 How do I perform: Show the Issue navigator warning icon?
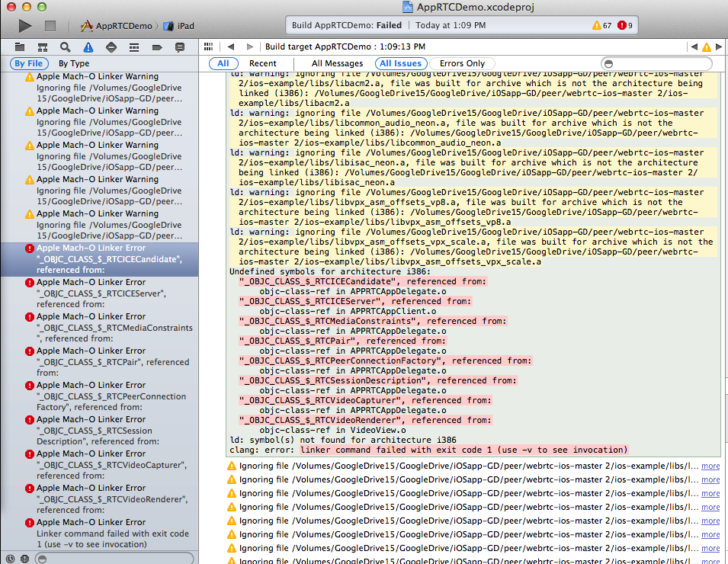pos(88,47)
